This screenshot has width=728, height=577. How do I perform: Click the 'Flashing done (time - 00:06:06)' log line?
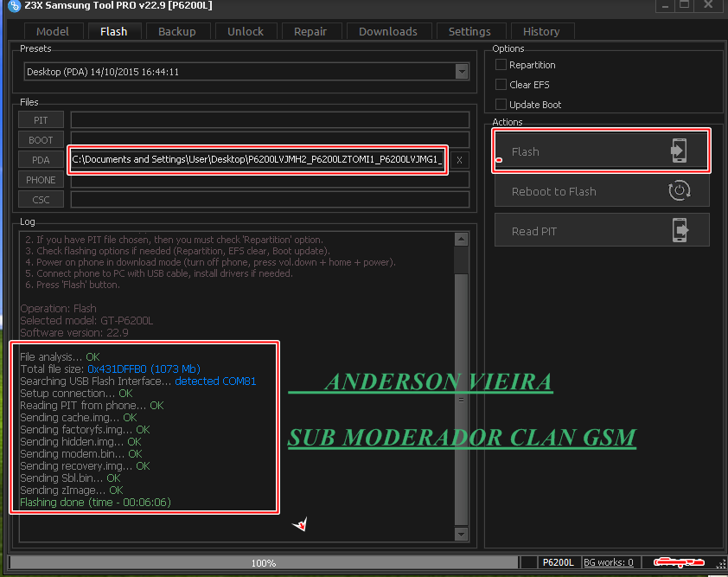click(96, 503)
